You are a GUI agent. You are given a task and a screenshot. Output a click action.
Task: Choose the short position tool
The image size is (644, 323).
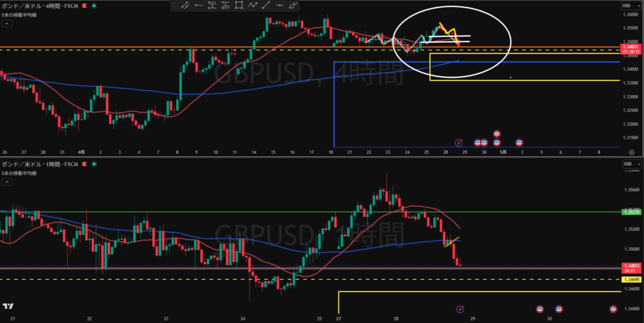pos(226,5)
